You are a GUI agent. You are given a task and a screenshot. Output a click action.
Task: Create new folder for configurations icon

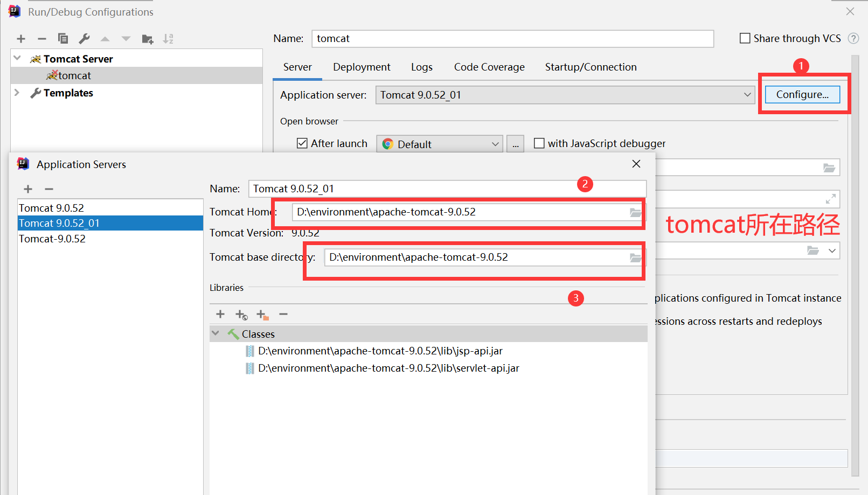pyautogui.click(x=147, y=39)
